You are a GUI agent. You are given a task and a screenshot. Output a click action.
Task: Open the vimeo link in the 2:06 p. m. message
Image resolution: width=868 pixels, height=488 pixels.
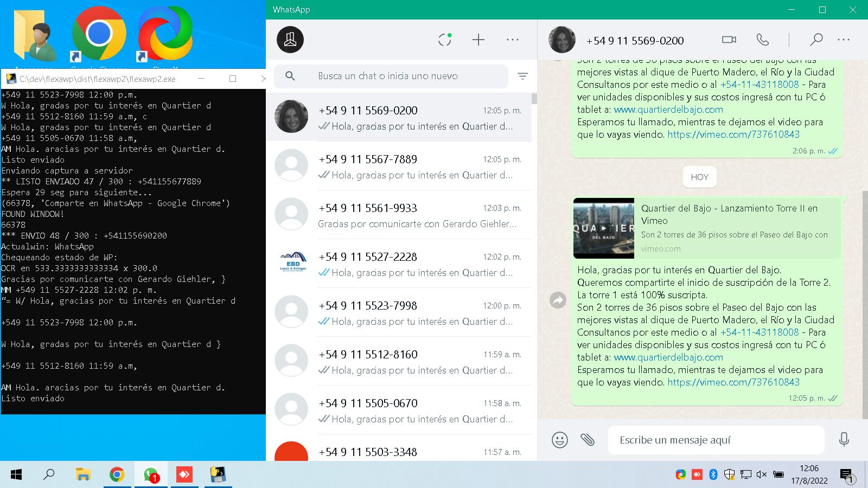tap(733, 134)
